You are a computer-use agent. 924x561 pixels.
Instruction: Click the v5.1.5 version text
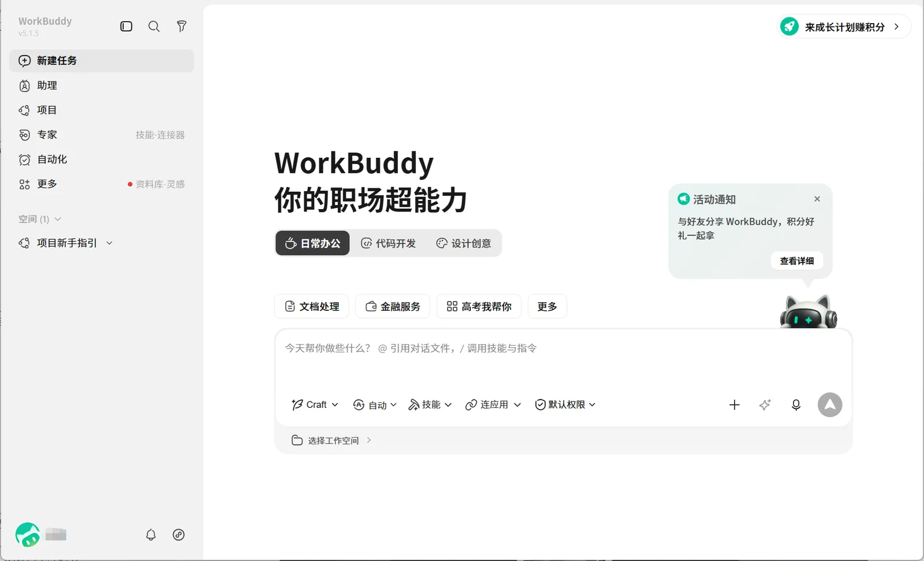pyautogui.click(x=28, y=34)
